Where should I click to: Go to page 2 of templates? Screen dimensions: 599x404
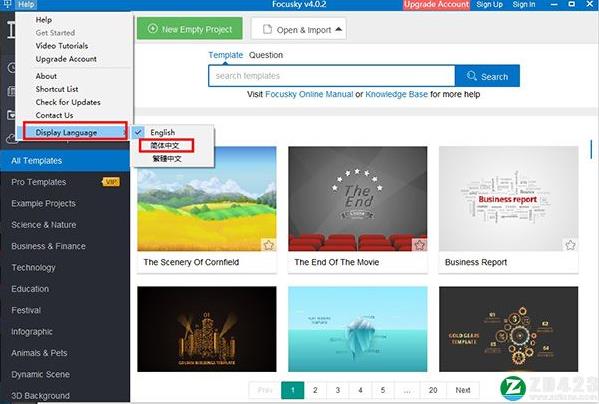(x=315, y=390)
